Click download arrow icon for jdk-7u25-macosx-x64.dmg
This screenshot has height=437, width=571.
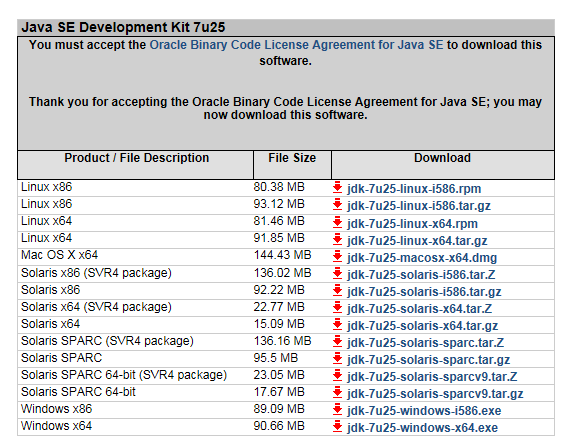338,256
